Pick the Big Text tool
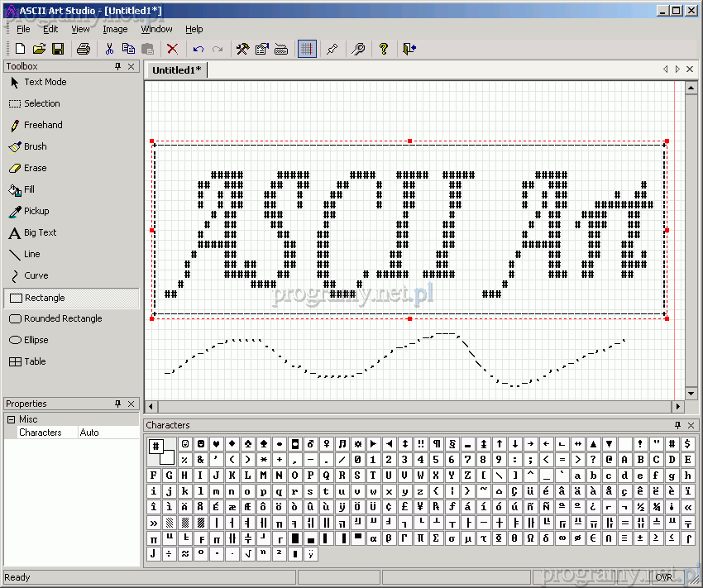 [40, 232]
